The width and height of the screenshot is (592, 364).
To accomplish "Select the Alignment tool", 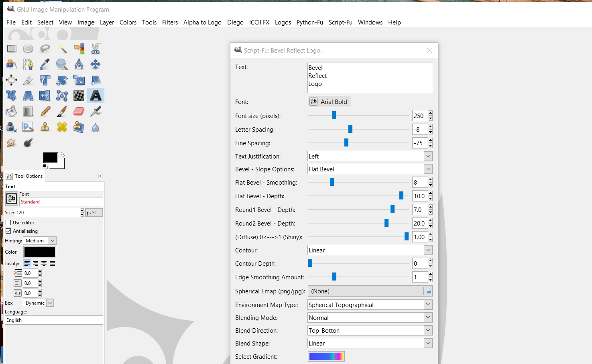I will click(11, 80).
